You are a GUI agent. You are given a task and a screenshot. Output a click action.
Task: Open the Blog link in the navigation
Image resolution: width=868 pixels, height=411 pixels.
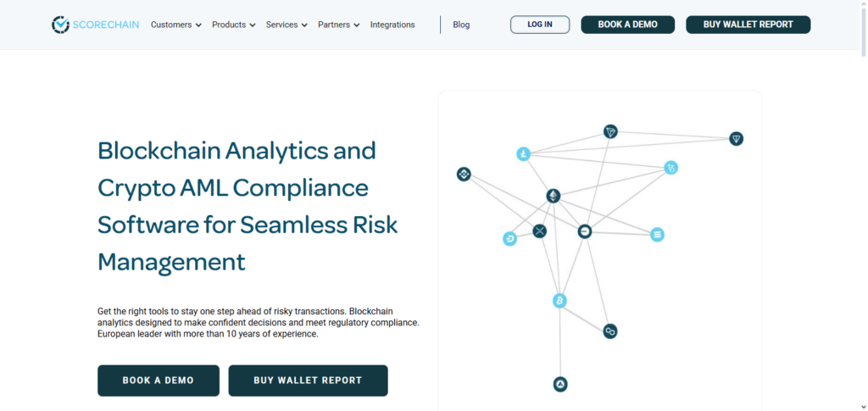(x=461, y=25)
